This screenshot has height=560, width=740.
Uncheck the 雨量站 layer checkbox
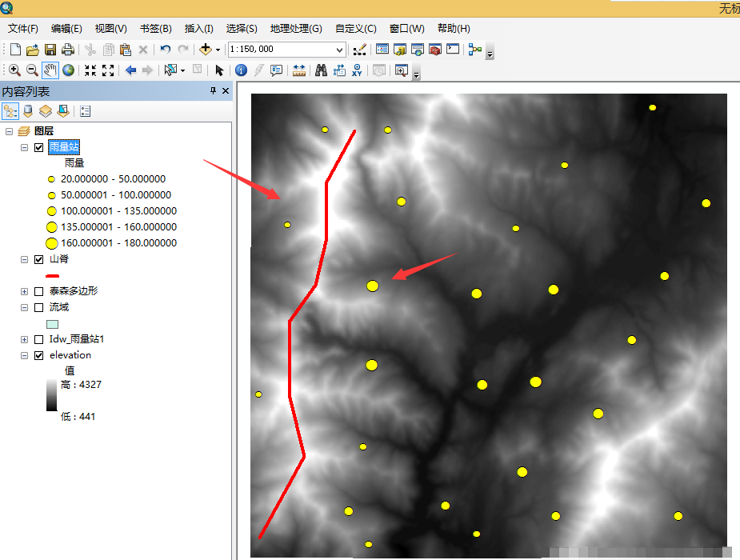[38, 148]
